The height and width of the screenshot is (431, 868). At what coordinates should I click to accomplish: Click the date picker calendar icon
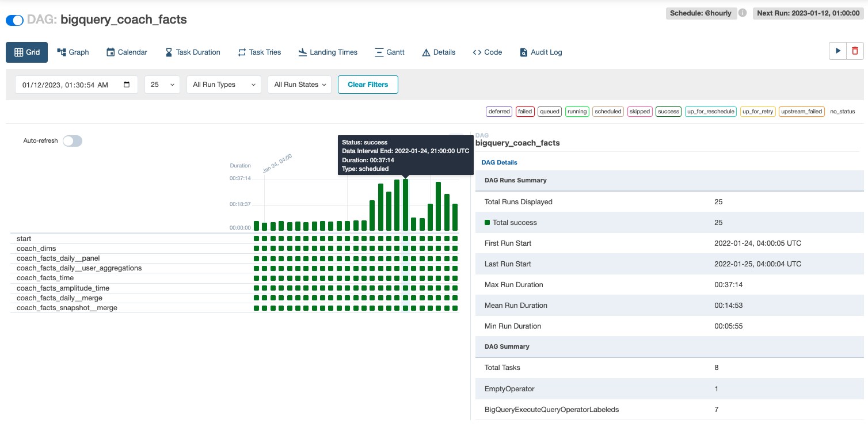click(127, 85)
